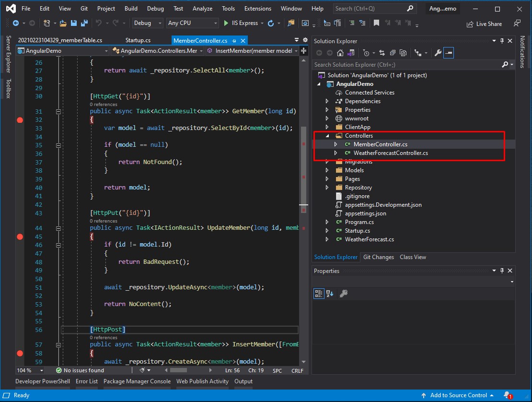Image resolution: width=532 pixels, height=402 pixels.
Task: Open the Git Changes tab
Action: 378,257
